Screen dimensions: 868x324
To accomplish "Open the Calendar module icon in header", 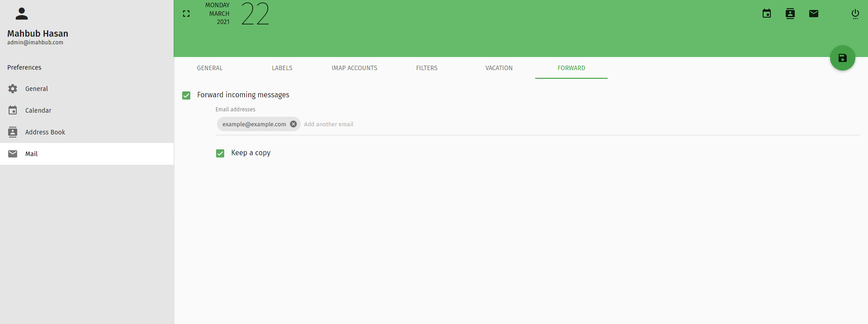I will (767, 14).
